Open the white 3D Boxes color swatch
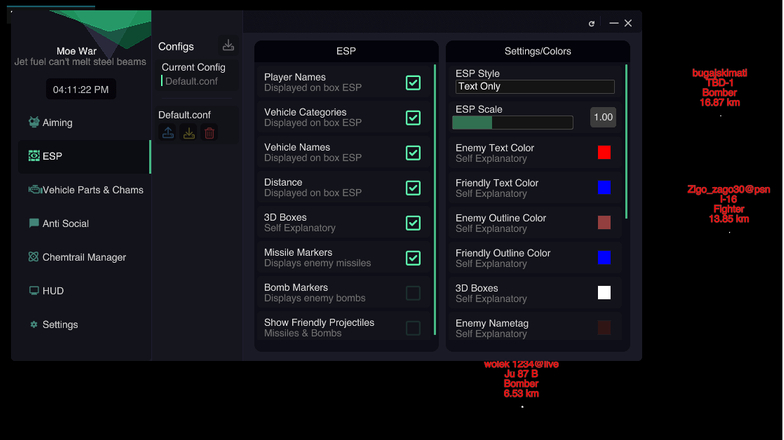 click(604, 292)
